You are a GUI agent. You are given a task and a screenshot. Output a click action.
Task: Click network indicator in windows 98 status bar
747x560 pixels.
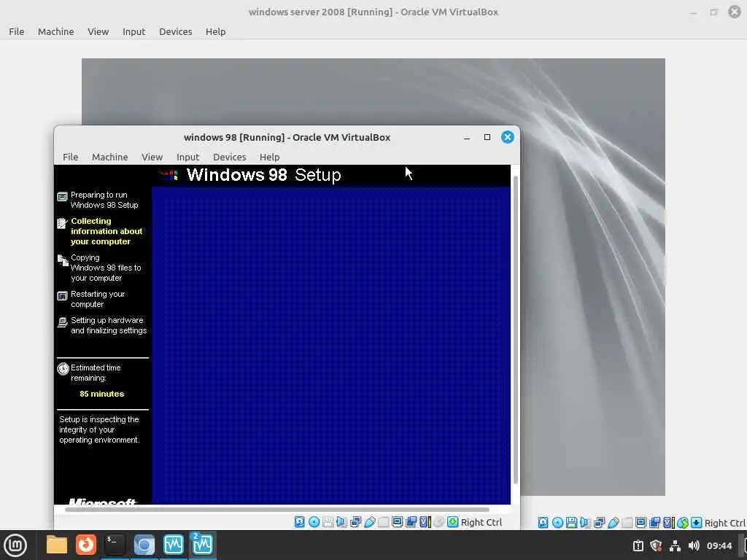[x=355, y=522]
